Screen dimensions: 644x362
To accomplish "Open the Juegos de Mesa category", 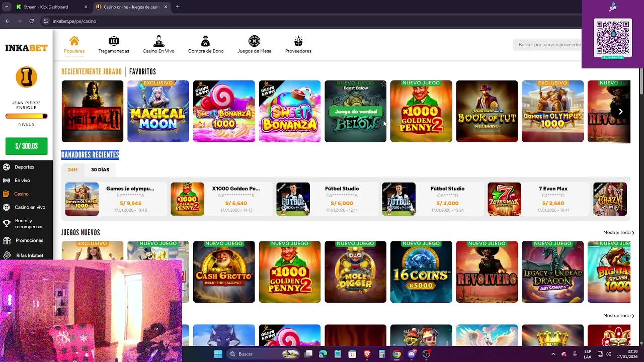I will (x=254, y=45).
